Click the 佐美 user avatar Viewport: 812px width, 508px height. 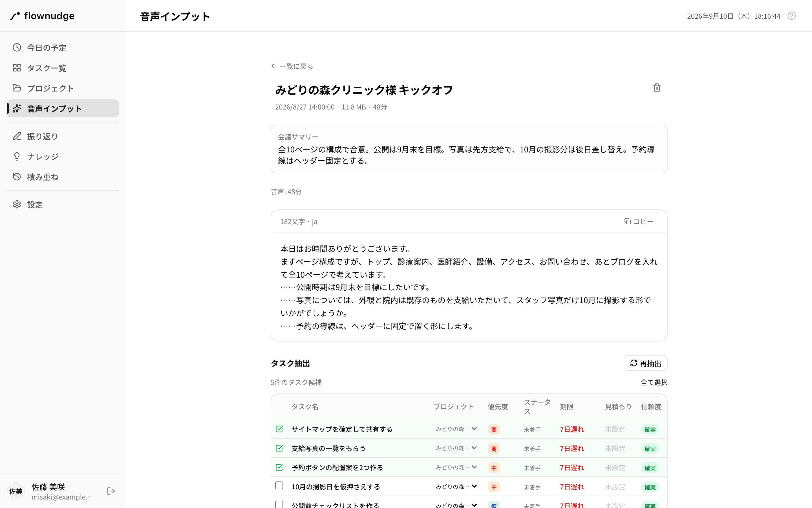16,491
